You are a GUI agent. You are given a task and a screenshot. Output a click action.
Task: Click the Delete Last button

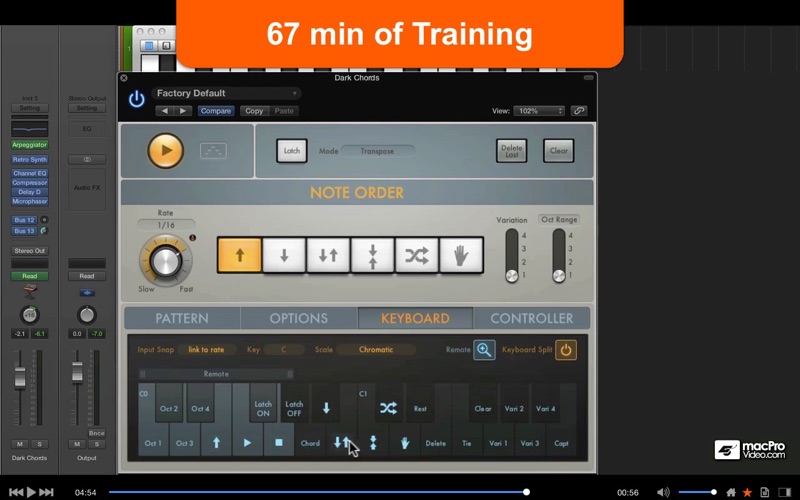pos(511,151)
